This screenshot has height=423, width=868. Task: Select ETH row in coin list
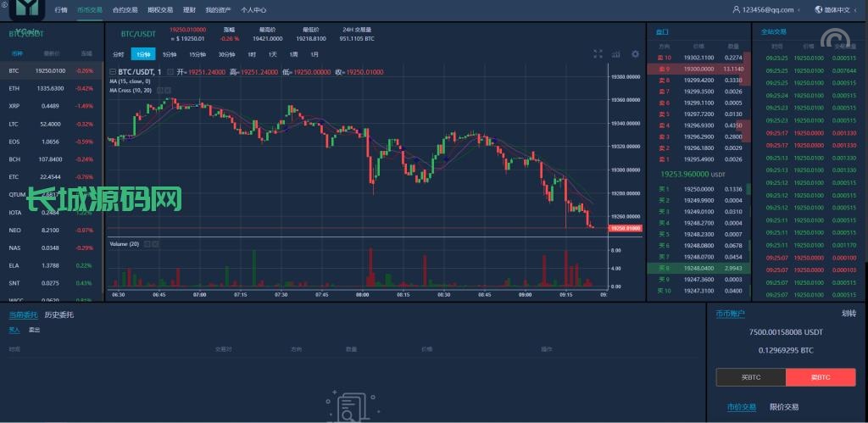[x=52, y=89]
